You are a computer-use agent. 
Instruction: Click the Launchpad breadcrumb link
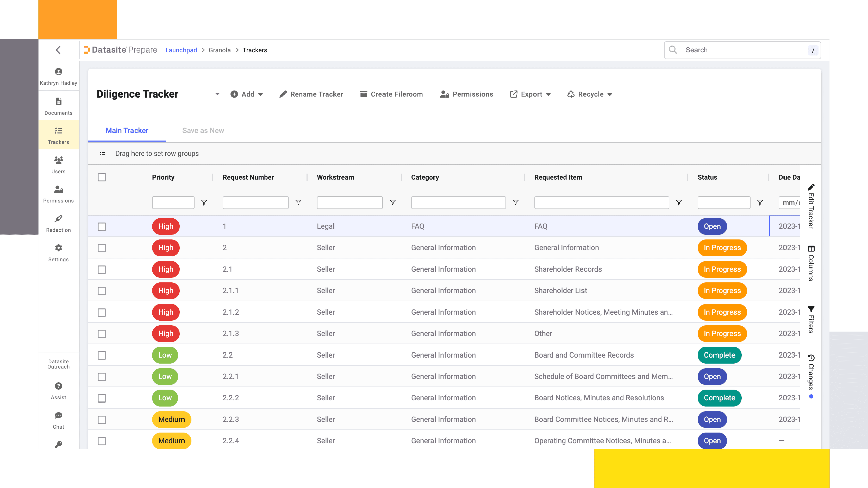click(181, 50)
